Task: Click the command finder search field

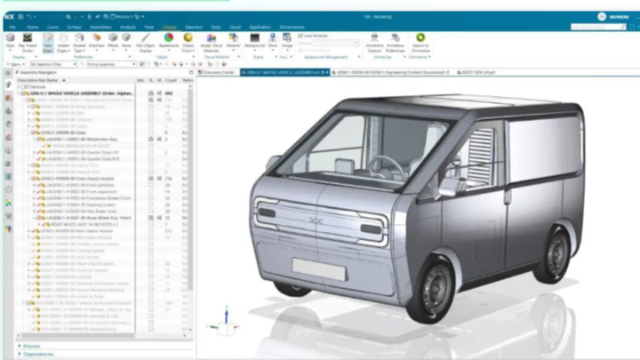Action: tap(598, 27)
